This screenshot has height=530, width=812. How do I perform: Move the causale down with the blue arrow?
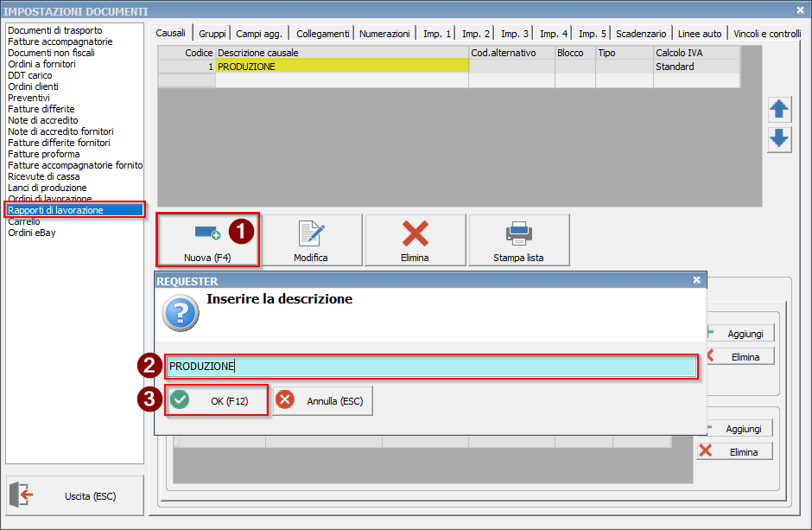tap(779, 139)
